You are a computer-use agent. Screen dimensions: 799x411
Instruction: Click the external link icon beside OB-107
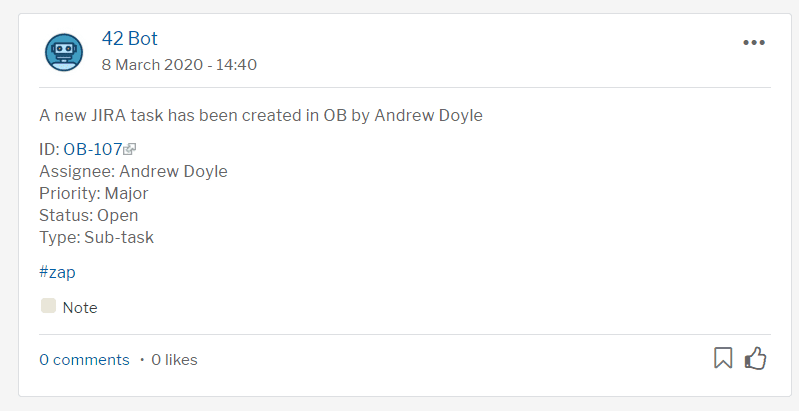(x=129, y=149)
